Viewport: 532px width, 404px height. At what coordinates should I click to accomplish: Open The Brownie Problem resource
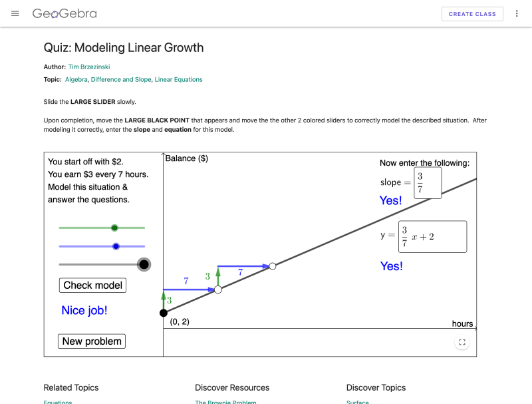[225, 401]
